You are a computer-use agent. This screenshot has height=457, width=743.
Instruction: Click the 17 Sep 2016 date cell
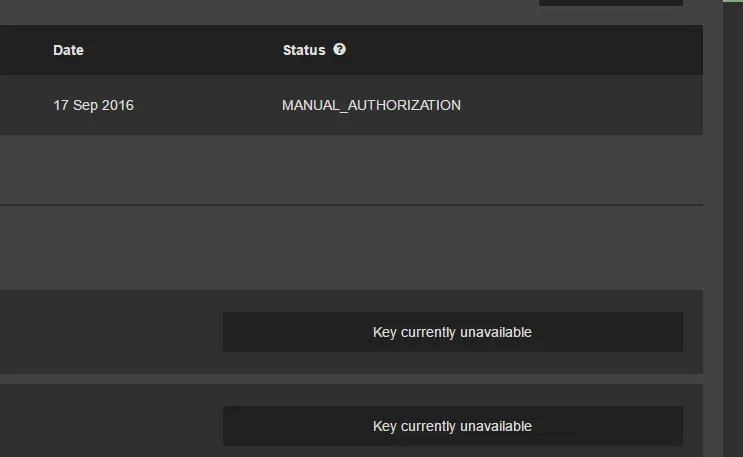pyautogui.click(x=93, y=105)
